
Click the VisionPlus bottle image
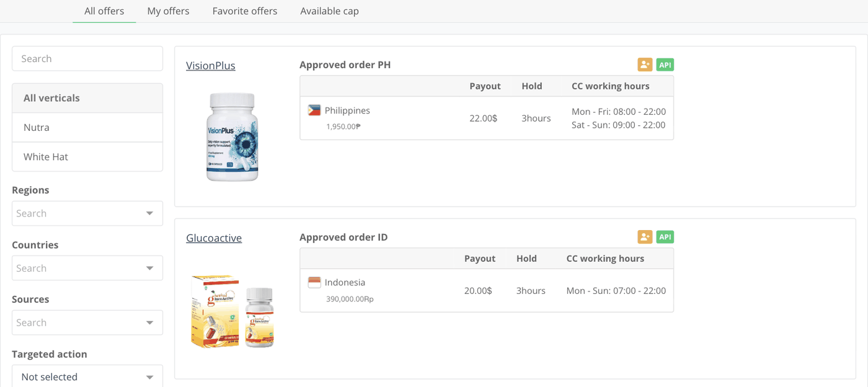pyautogui.click(x=232, y=137)
